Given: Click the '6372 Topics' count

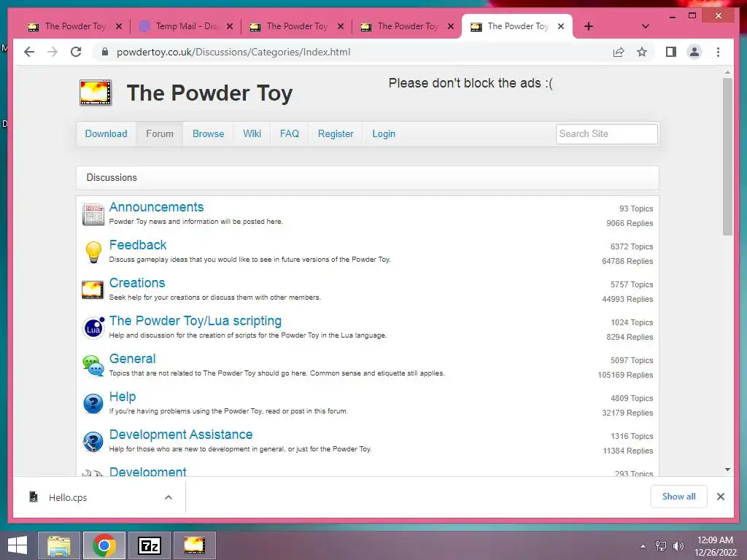Looking at the screenshot, I should 631,246.
